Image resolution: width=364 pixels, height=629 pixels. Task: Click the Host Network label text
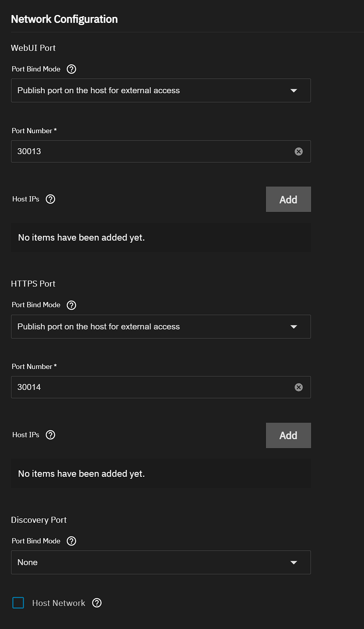pos(59,603)
